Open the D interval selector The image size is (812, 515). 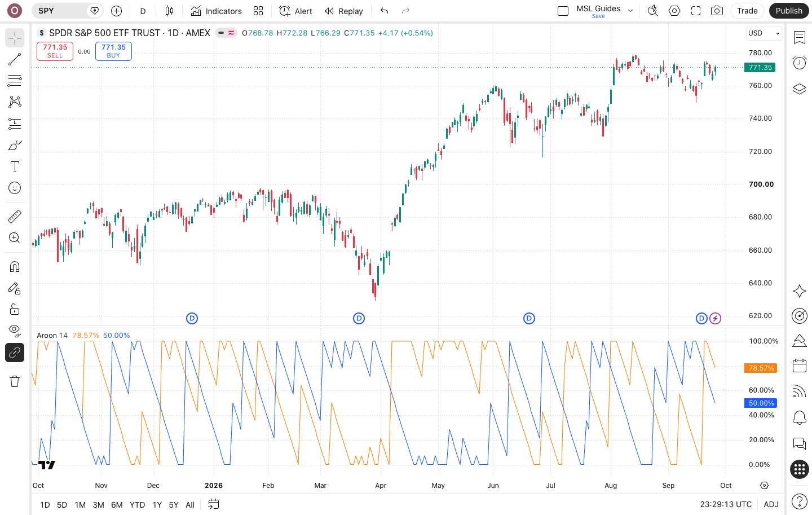click(143, 11)
